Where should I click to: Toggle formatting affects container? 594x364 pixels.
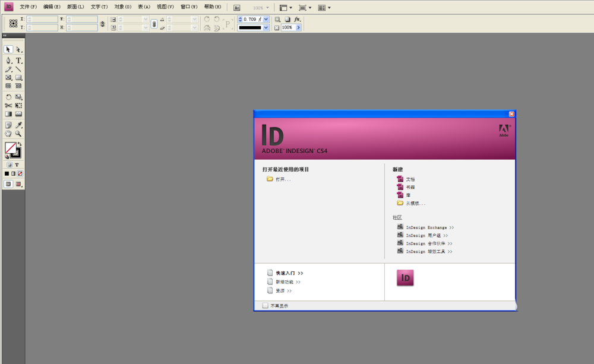[x=10, y=164]
